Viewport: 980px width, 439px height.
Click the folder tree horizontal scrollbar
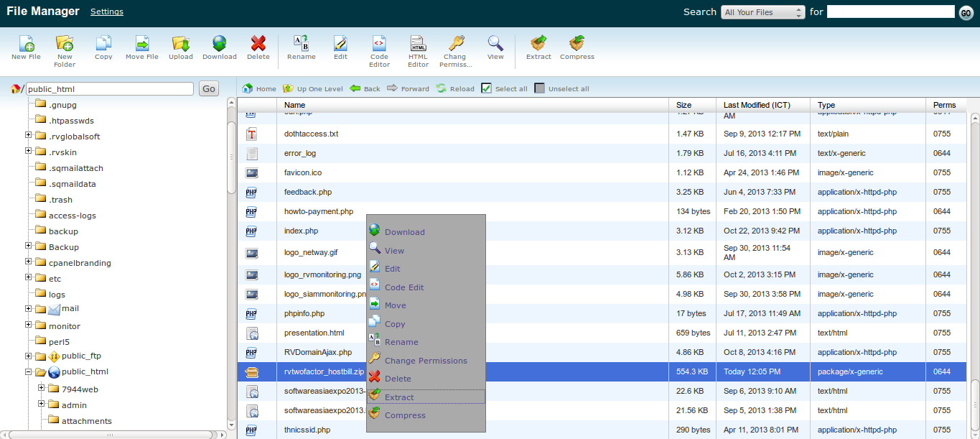(x=110, y=434)
